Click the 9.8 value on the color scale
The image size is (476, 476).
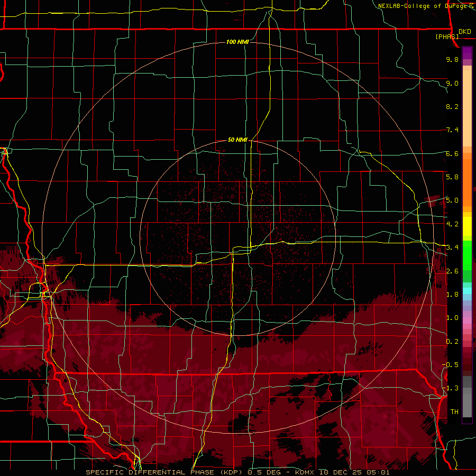pos(452,59)
